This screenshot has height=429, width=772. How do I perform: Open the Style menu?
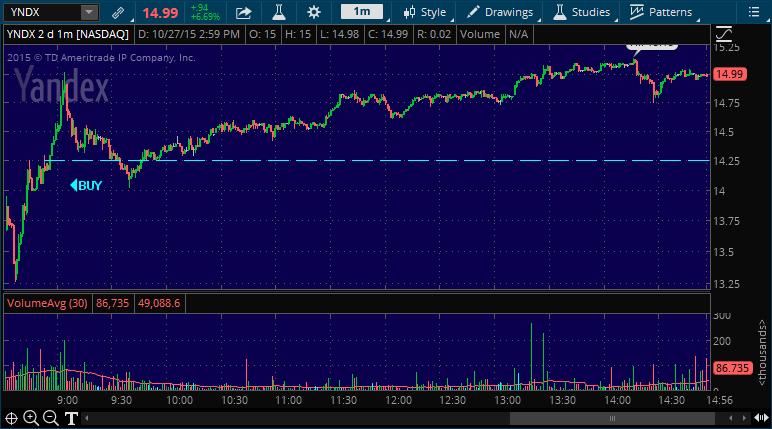pos(424,12)
